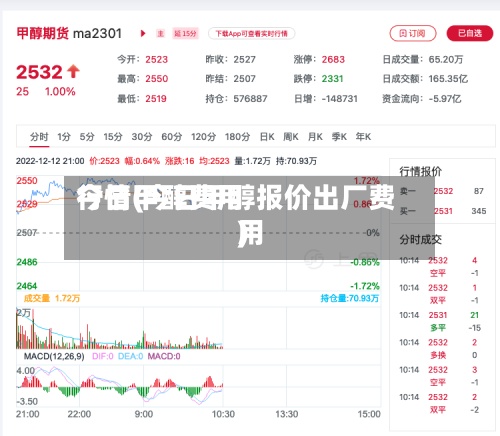Click the red 已自选 button
Viewport: 500px width, 436px height.
click(470, 33)
